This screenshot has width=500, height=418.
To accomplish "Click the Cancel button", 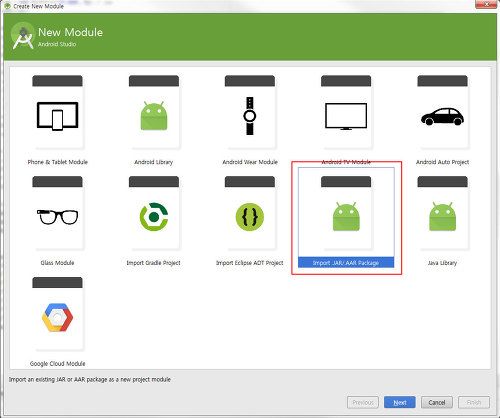I will coord(437,402).
